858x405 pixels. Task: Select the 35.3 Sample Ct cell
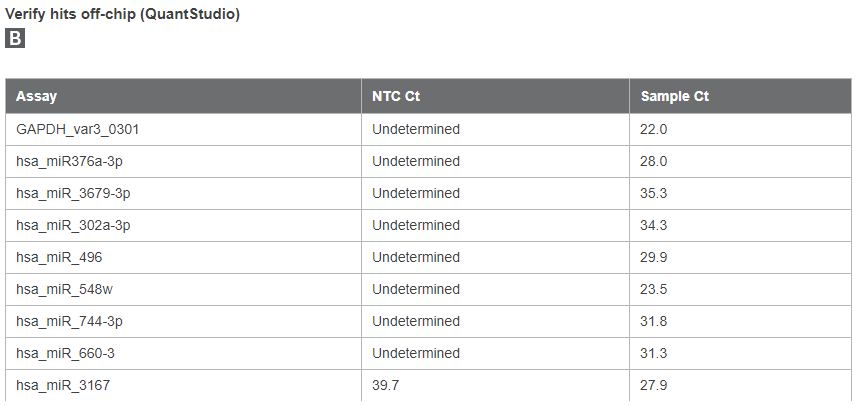[x=653, y=193]
